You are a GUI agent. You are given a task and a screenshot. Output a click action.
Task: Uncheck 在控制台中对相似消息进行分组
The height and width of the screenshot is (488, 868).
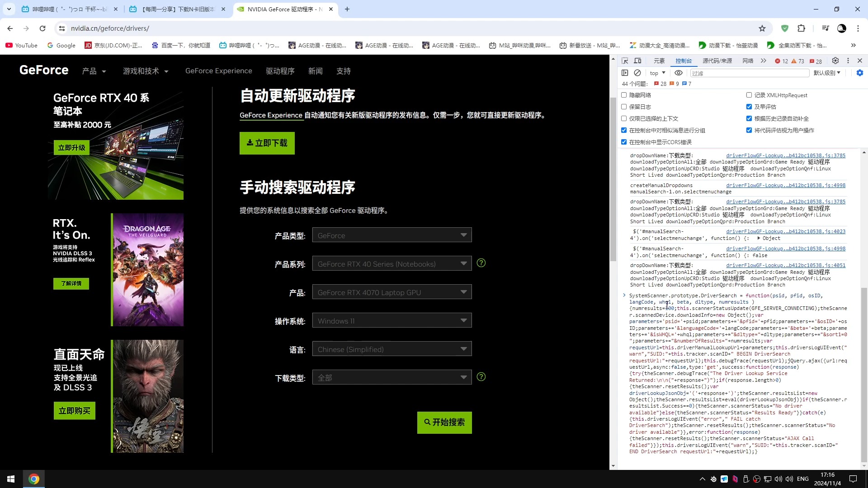pyautogui.click(x=624, y=130)
